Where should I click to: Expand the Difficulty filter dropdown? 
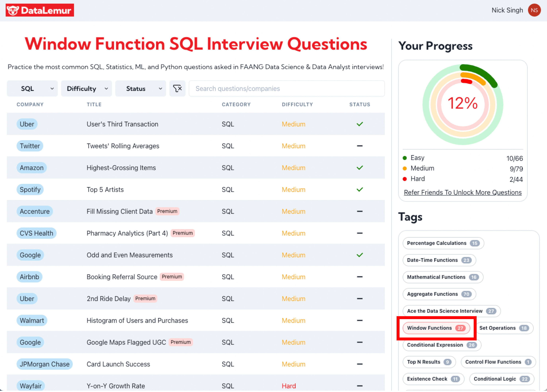point(86,88)
